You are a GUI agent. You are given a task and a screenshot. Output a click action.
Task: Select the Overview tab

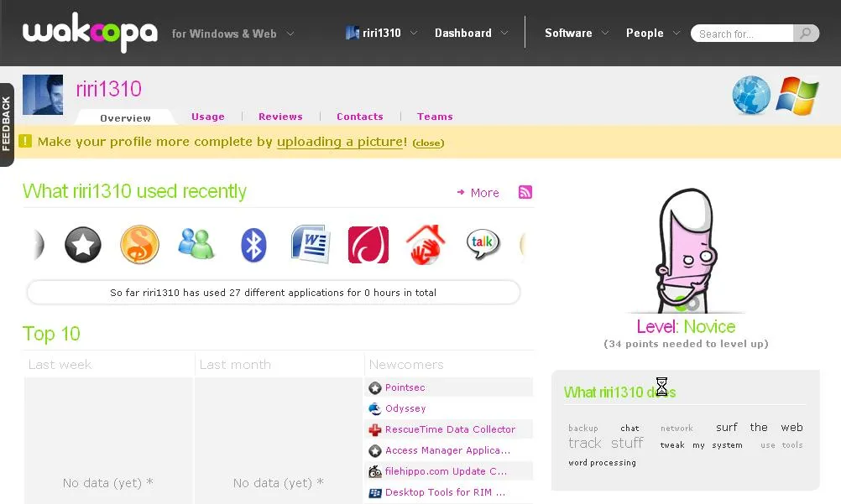(126, 118)
